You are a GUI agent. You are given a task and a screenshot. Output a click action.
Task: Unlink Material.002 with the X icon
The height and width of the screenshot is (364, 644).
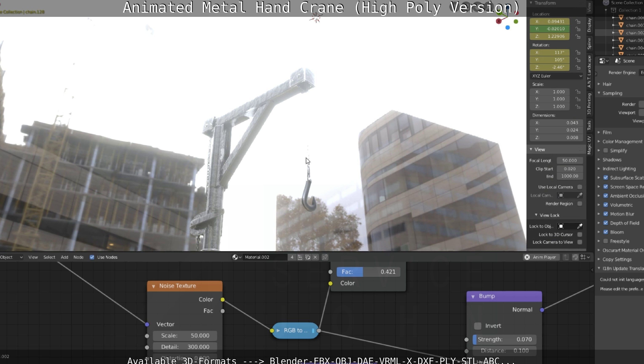(315, 257)
